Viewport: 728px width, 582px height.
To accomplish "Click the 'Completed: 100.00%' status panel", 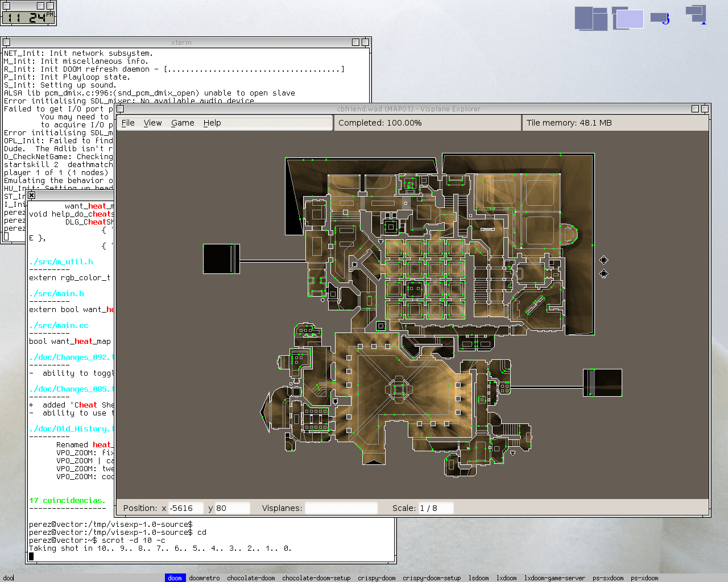I will [428, 123].
